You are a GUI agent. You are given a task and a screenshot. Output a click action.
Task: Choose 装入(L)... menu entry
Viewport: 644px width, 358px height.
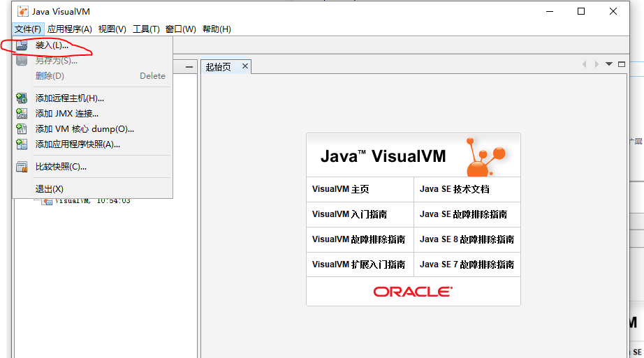[x=92, y=45]
